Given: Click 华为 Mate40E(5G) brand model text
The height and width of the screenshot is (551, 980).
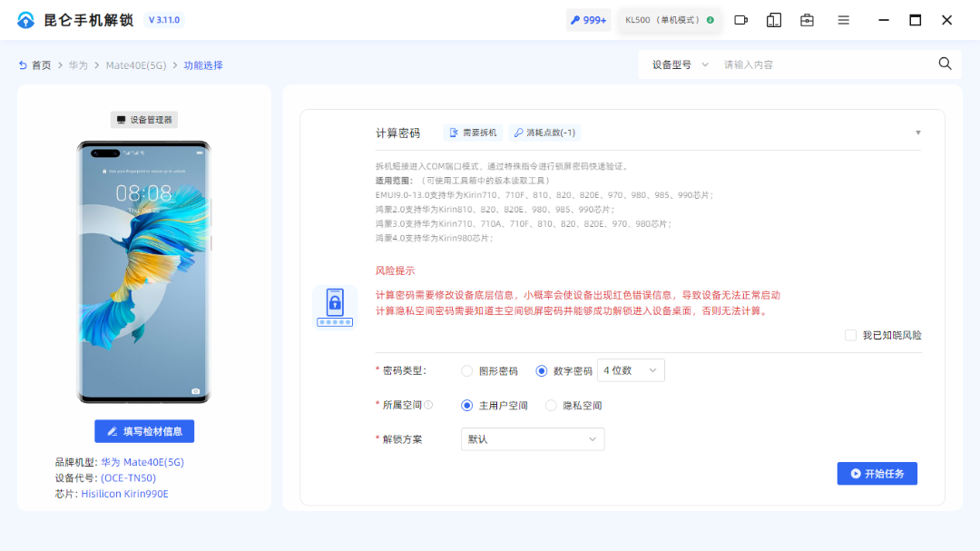Looking at the screenshot, I should tap(142, 462).
